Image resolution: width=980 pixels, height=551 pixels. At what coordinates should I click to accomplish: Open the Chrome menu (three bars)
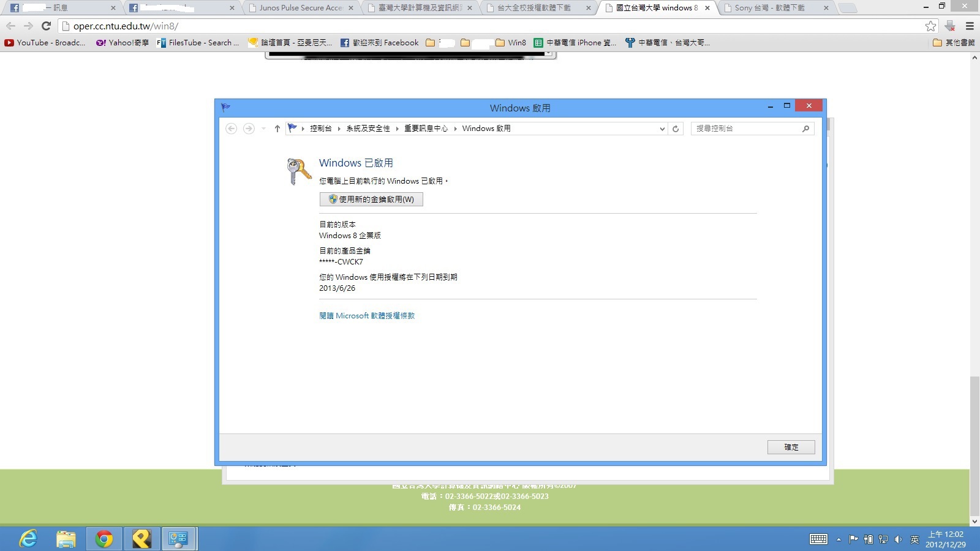click(970, 26)
